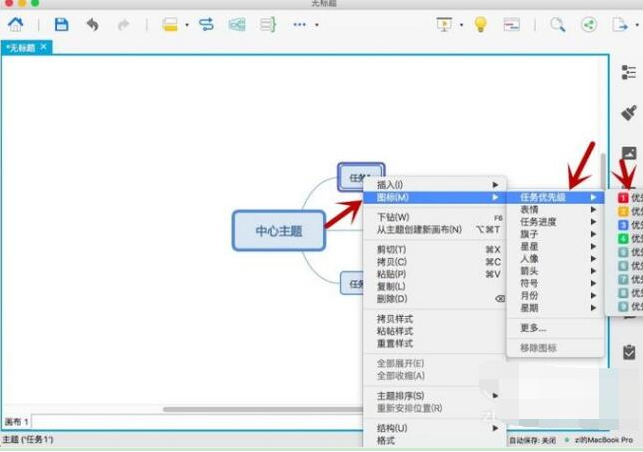Viewport: 643px width, 452px height.
Task: Open 星期 markers submenu entry
Action: pyautogui.click(x=555, y=308)
